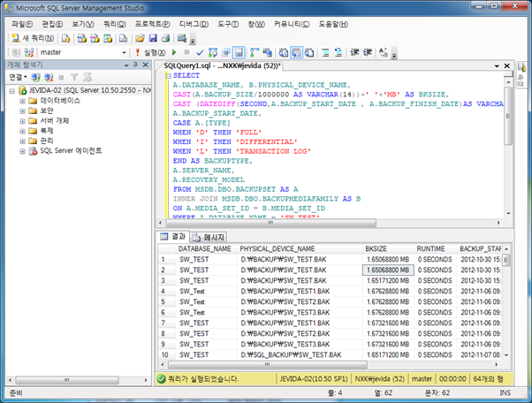The image size is (532, 403).
Task: Expand the 보안 folder node
Action: pyautogui.click(x=22, y=111)
